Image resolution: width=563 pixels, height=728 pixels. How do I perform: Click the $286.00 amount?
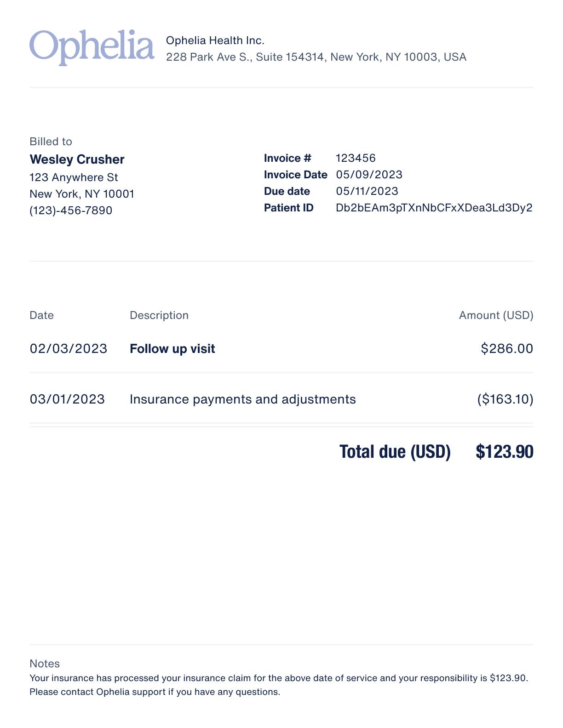[x=507, y=348]
